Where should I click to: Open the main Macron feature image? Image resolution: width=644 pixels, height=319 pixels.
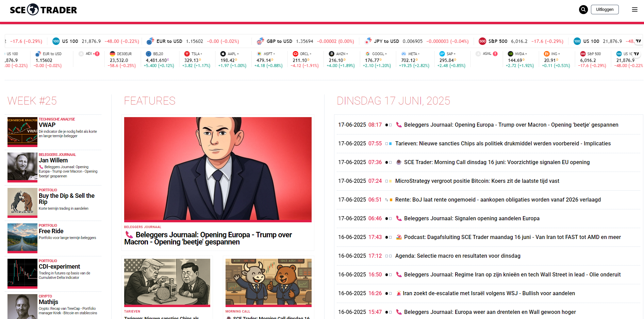(218, 170)
